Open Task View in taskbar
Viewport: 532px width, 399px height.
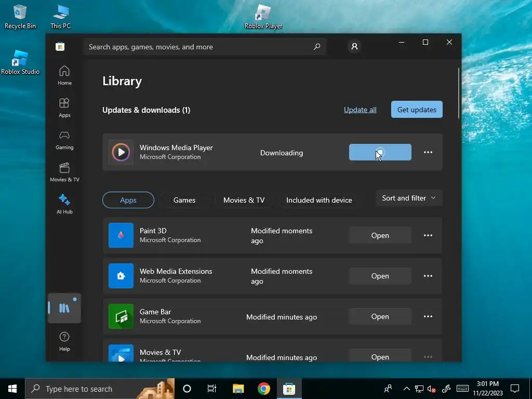212,389
